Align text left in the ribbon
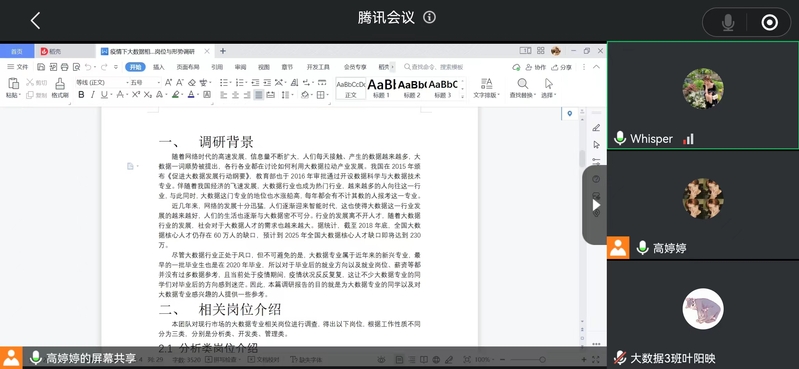This screenshot has height=369, width=799. 224,95
